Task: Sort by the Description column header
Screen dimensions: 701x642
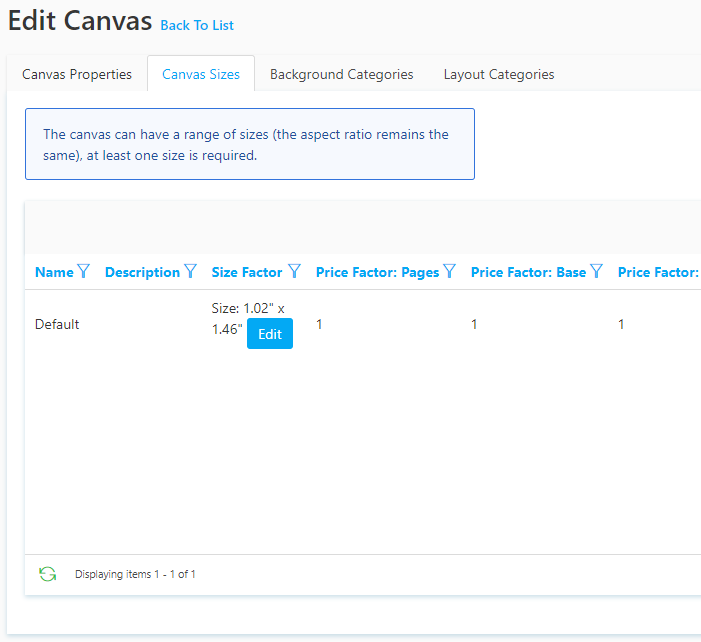Action: (x=142, y=272)
